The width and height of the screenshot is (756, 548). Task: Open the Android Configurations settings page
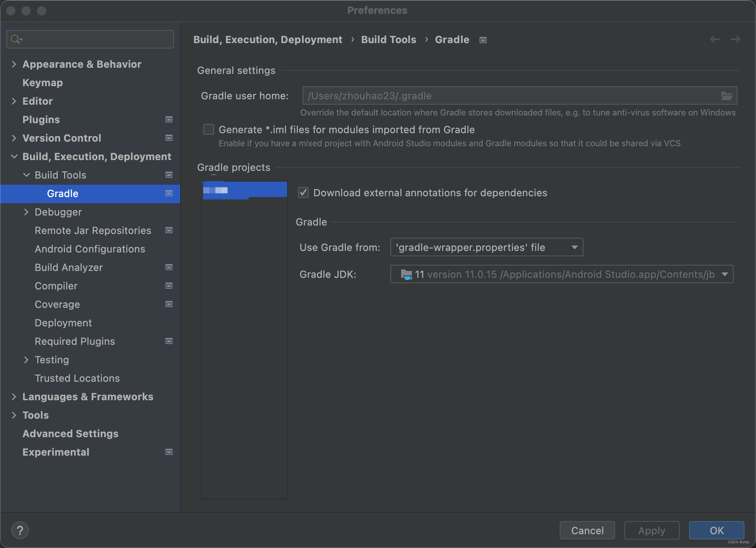click(x=90, y=249)
